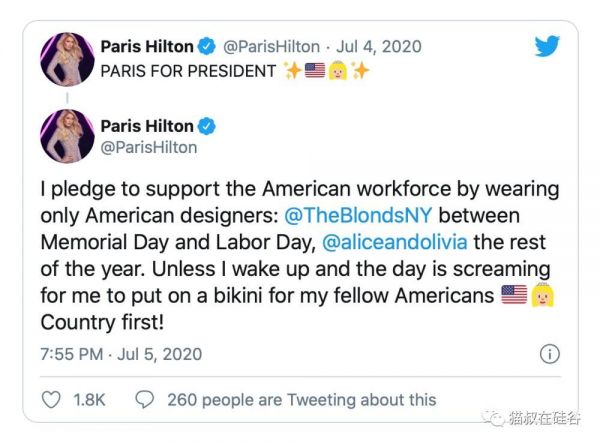Screen dimensions: 600x444
Task: Click the 1.8K likes count
Action: pos(89,399)
